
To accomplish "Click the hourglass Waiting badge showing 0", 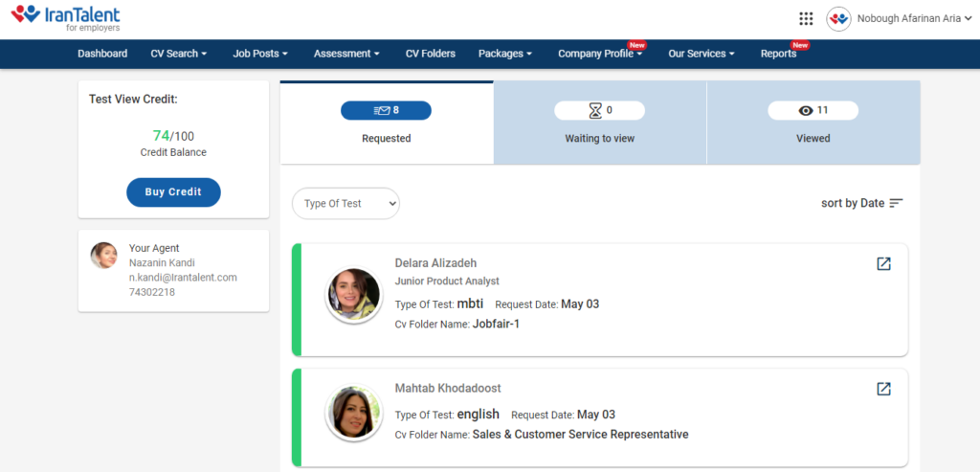I will (x=599, y=110).
